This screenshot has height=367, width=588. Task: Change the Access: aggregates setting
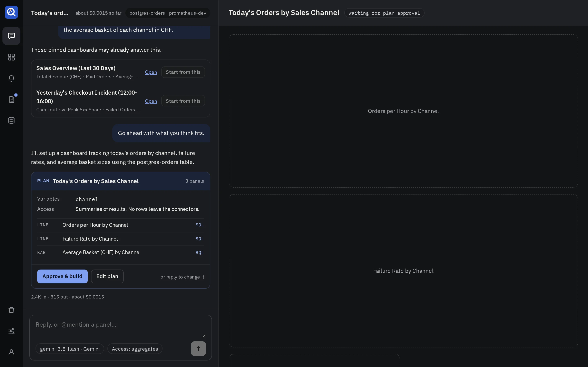pyautogui.click(x=135, y=349)
